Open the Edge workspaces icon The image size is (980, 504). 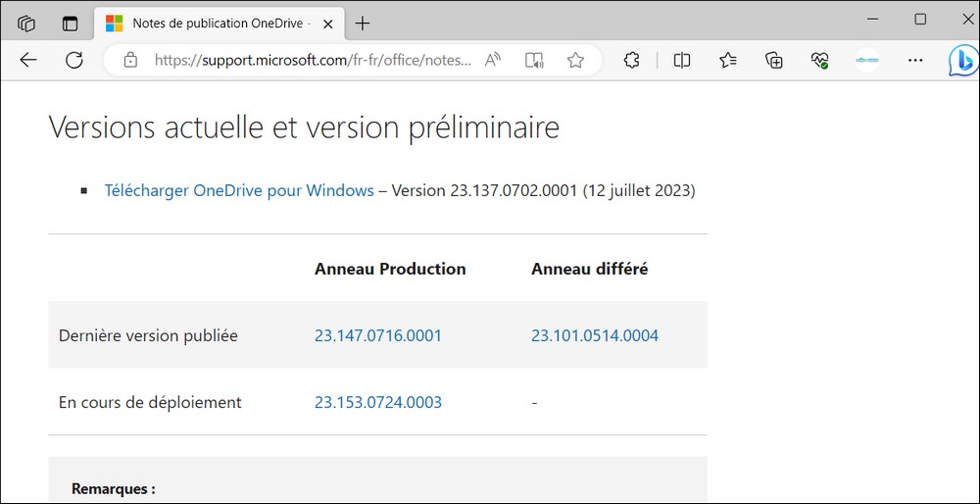(x=26, y=24)
